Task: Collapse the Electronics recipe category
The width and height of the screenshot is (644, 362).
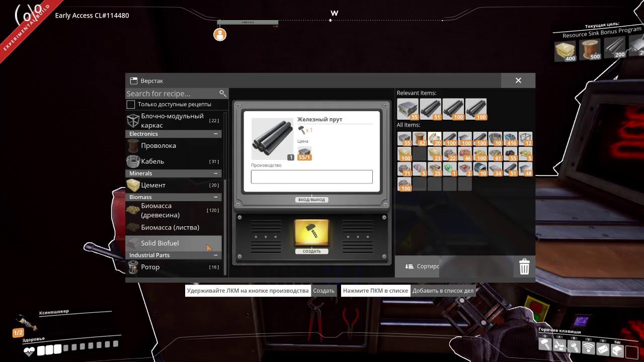Action: 216,134
